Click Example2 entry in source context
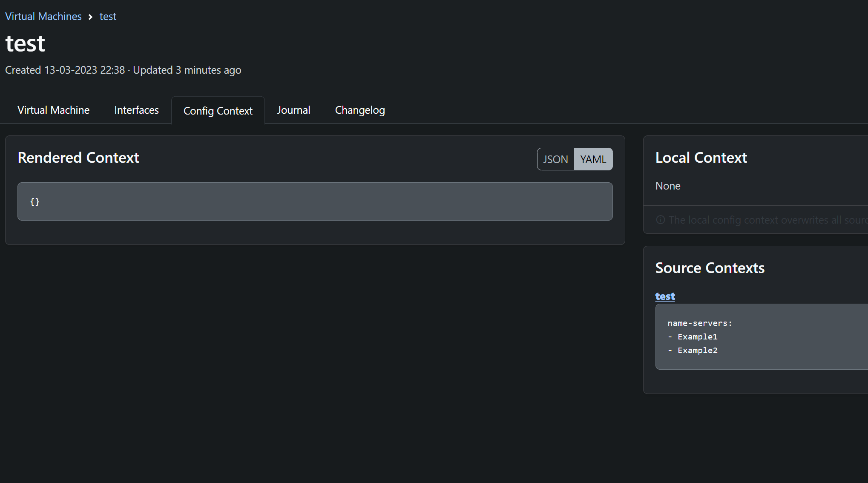868x483 pixels. coord(697,350)
